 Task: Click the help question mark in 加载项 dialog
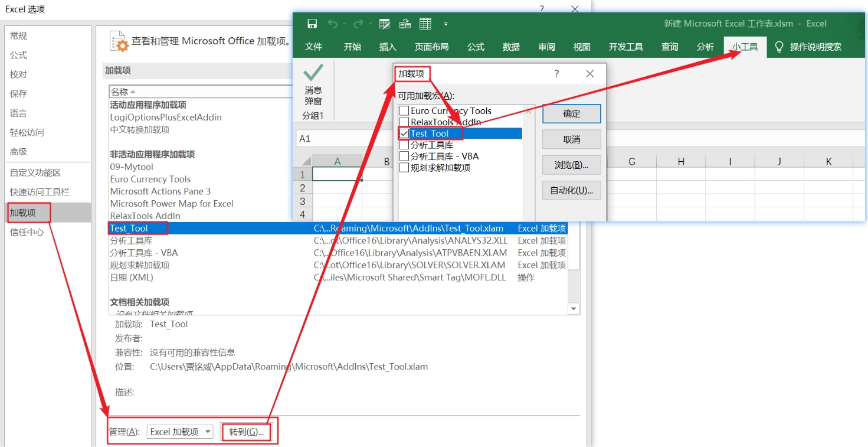556,74
